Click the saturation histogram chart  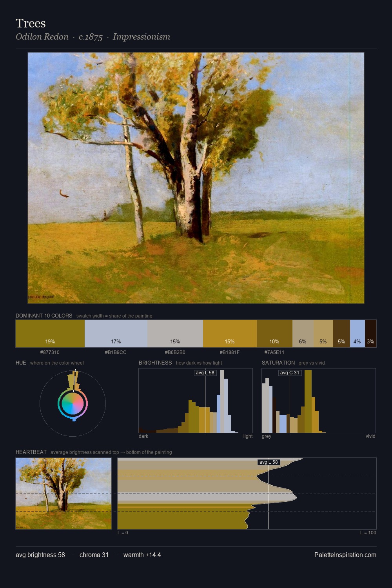pos(319,401)
